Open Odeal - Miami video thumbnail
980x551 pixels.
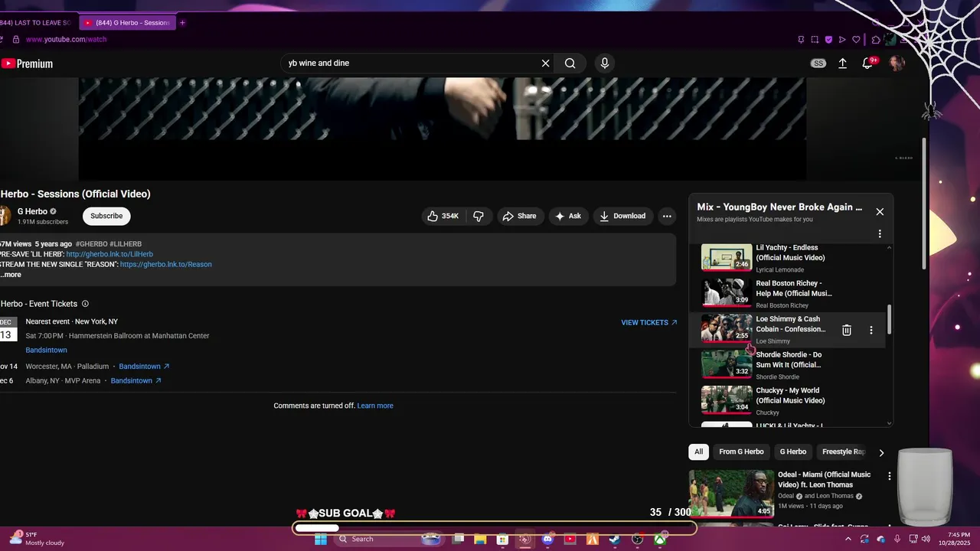731,494
